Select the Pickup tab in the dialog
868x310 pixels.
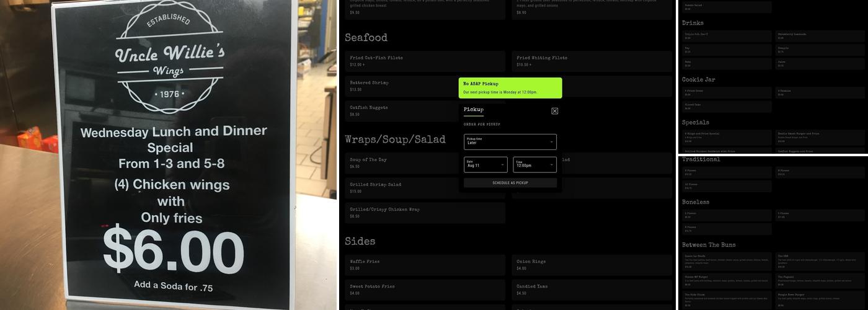point(474,110)
